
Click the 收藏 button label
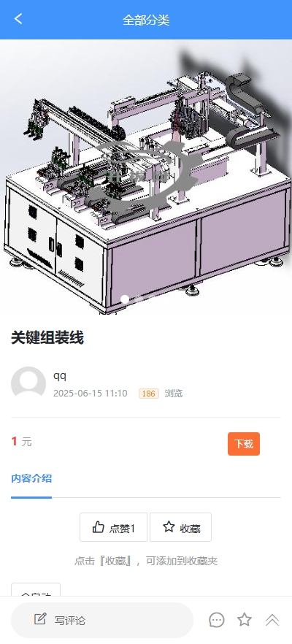tap(190, 529)
